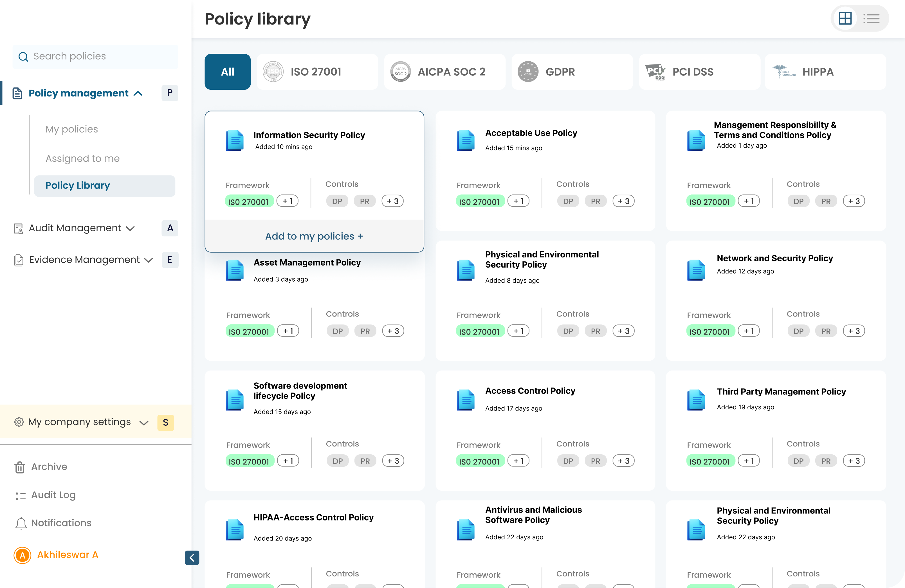The width and height of the screenshot is (905, 588).
Task: Expand Audit Management section
Action: [131, 228]
